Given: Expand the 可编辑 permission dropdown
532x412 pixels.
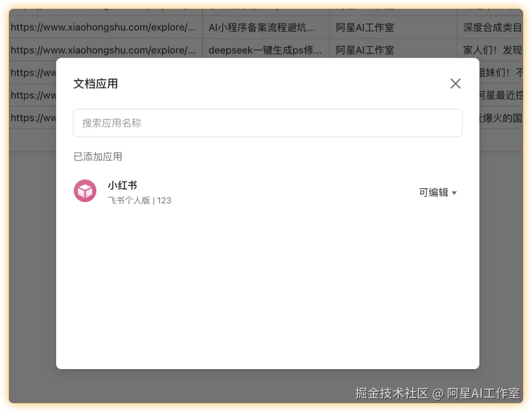Looking at the screenshot, I should coord(437,193).
